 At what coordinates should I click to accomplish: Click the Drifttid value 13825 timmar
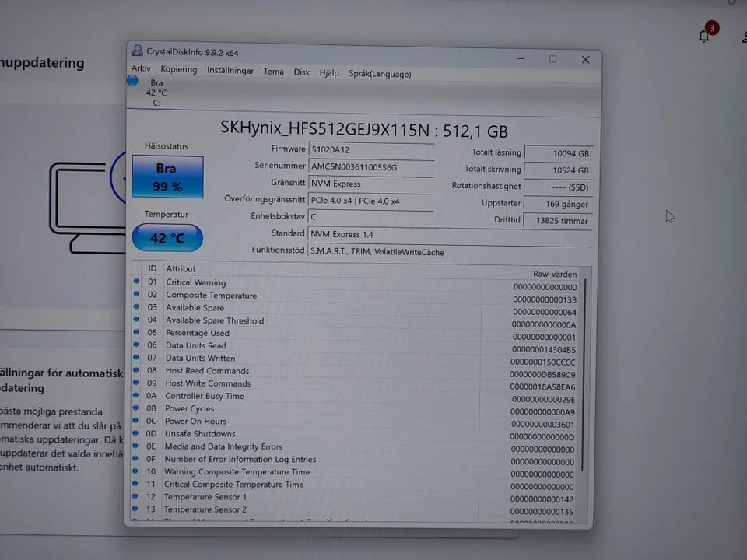click(x=557, y=220)
